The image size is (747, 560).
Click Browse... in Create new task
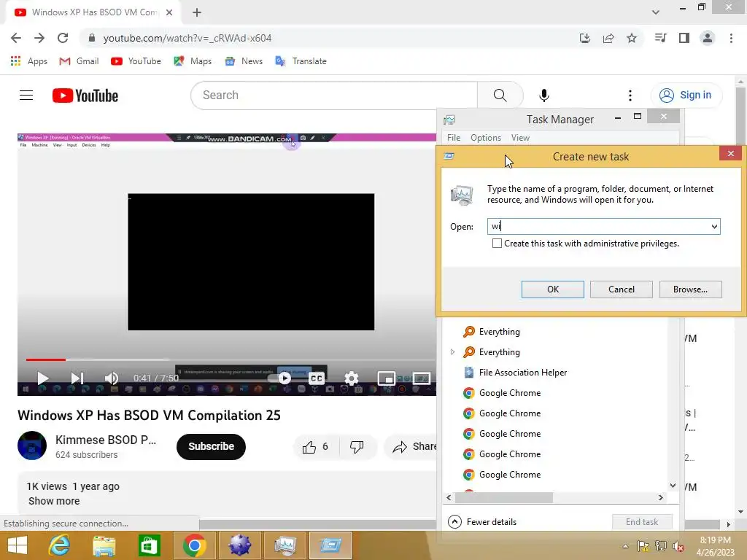tap(690, 289)
